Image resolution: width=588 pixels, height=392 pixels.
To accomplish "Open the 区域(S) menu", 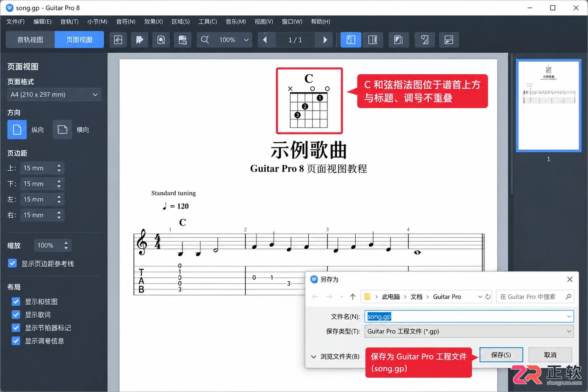I will (x=180, y=22).
